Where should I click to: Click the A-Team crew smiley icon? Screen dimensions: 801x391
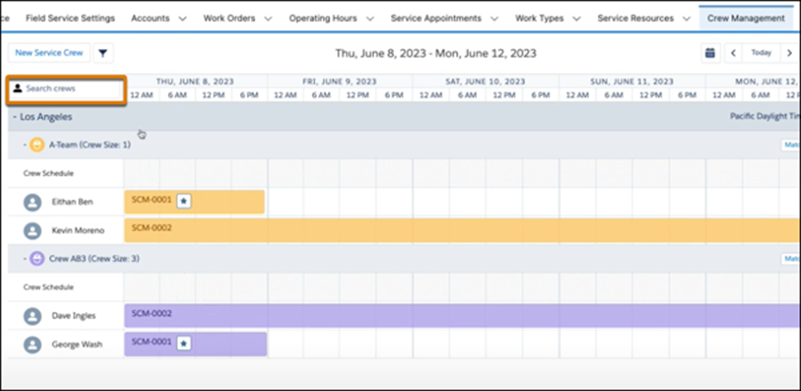(x=37, y=145)
